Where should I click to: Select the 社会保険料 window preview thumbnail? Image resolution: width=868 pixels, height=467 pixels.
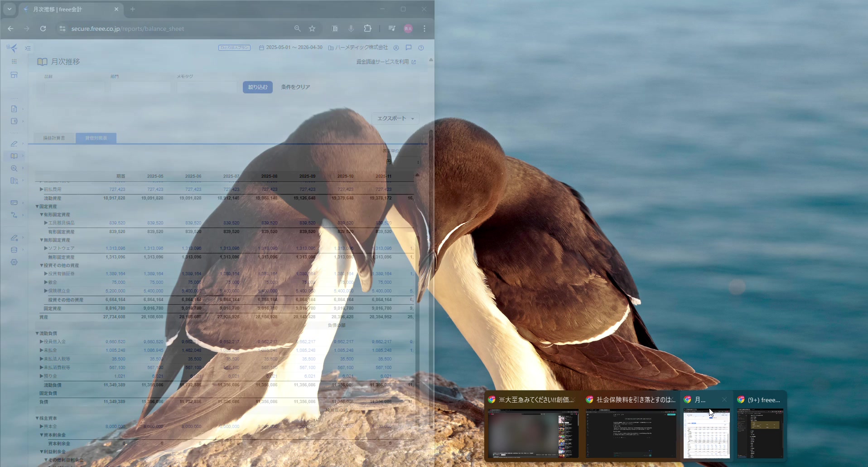631,433
